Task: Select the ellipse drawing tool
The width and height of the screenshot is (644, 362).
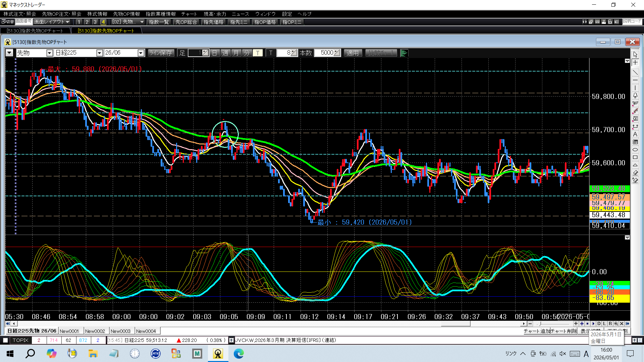Action: tap(635, 149)
